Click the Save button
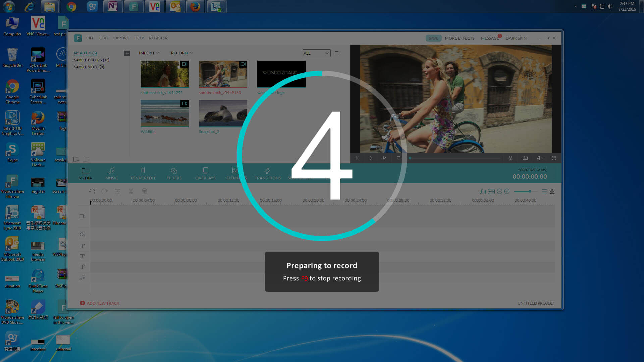 (x=433, y=38)
